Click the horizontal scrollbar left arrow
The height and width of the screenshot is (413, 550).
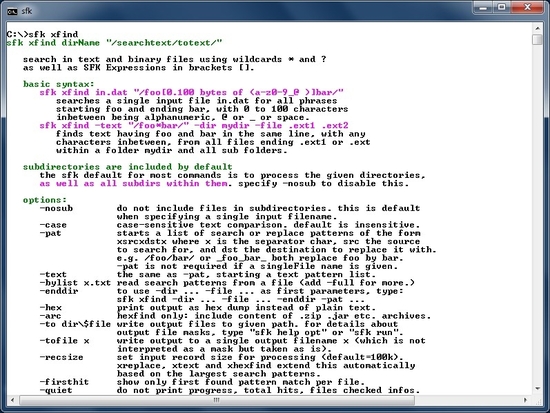[13, 400]
